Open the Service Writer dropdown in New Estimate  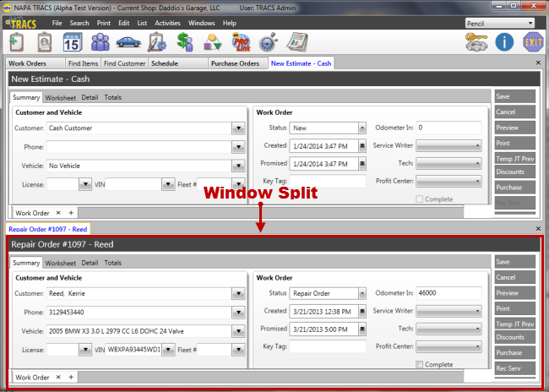[448, 145]
